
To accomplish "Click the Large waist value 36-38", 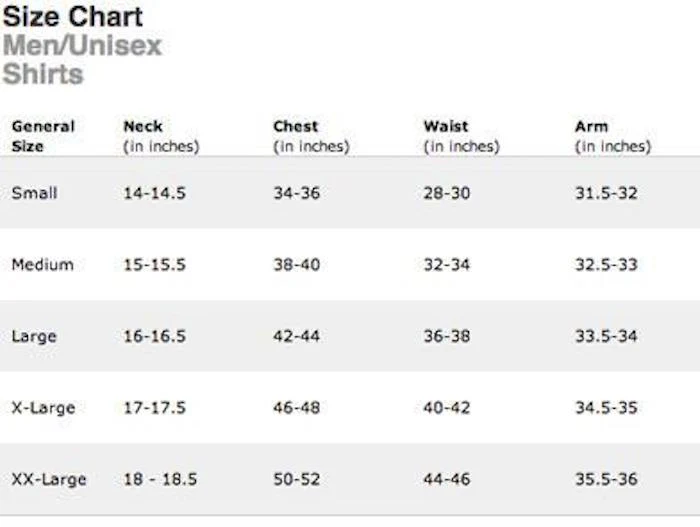I will pos(446,337).
